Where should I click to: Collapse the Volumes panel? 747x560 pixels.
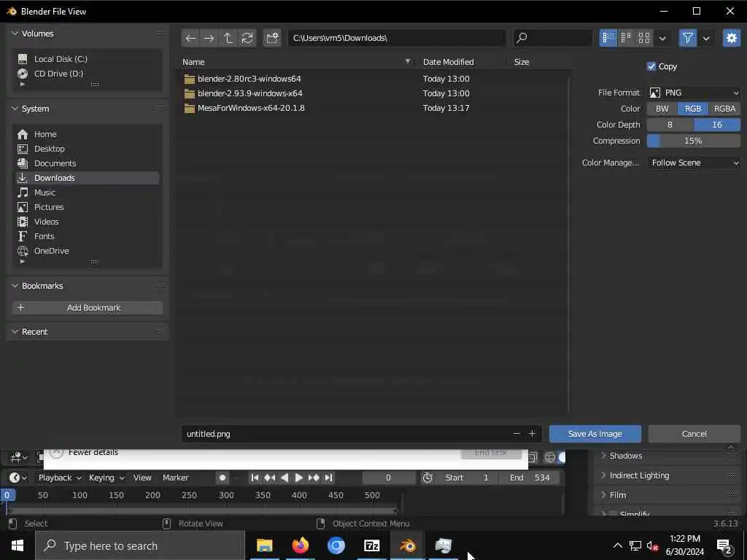coord(15,34)
